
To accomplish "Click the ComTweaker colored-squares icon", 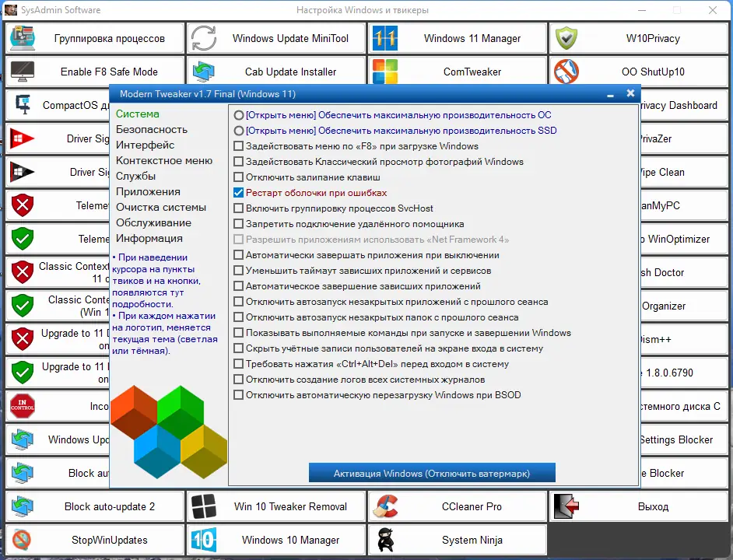I will tap(385, 72).
